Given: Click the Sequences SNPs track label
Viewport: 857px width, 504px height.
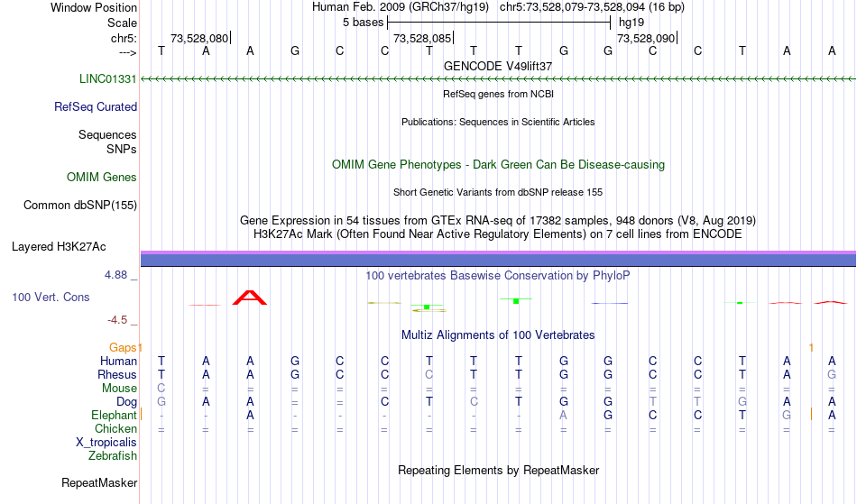Looking at the screenshot, I should tap(107, 142).
